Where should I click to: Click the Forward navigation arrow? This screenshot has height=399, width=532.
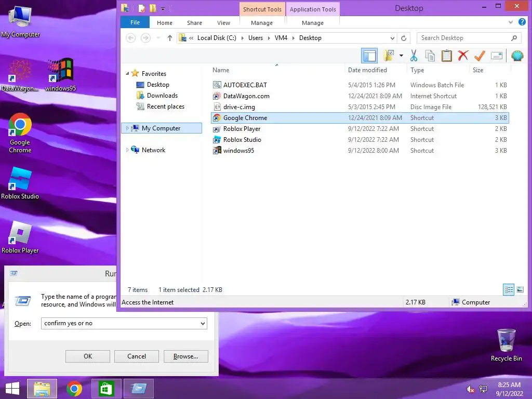[145, 38]
